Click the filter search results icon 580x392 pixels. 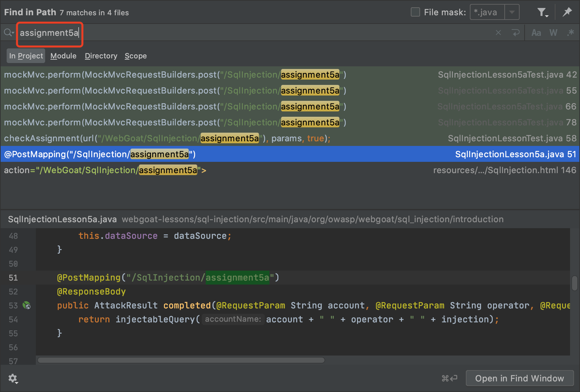pos(542,13)
